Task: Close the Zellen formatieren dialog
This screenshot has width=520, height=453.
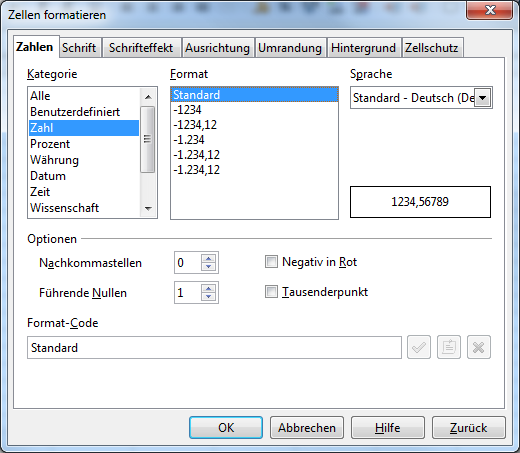Action: pos(489,10)
